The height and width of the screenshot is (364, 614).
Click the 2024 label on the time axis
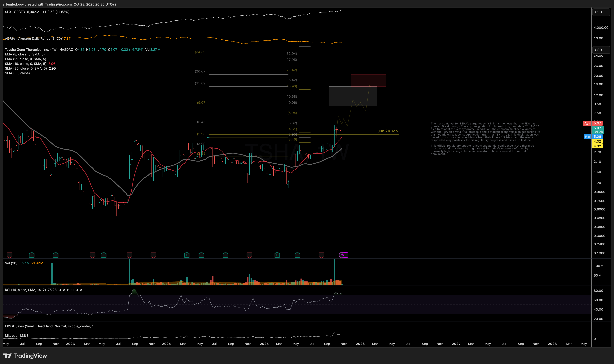pos(166,344)
